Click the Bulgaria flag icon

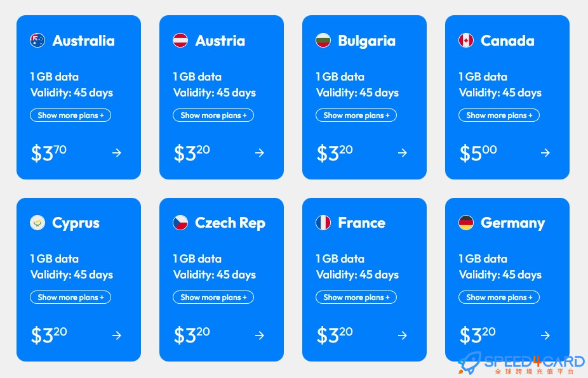point(323,41)
